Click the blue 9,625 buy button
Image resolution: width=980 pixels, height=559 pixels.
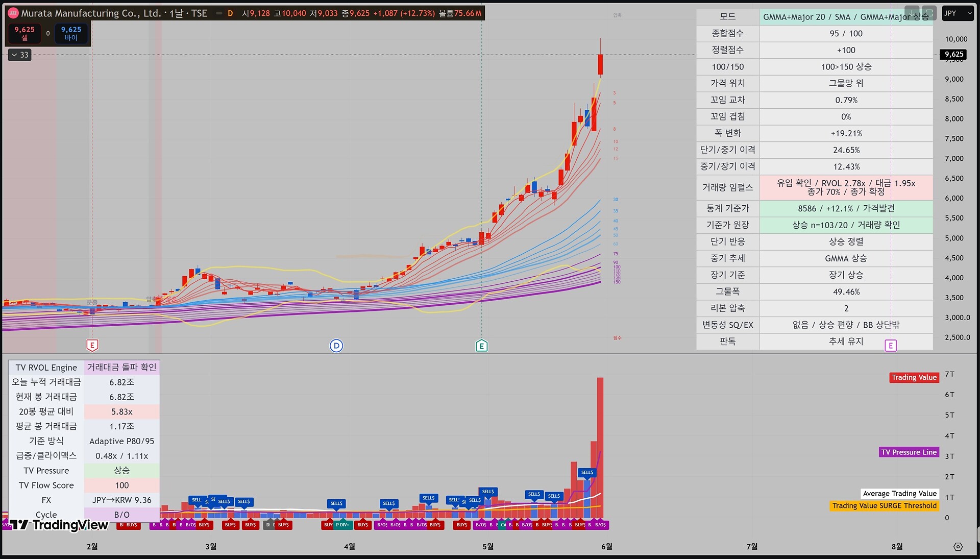point(71,33)
